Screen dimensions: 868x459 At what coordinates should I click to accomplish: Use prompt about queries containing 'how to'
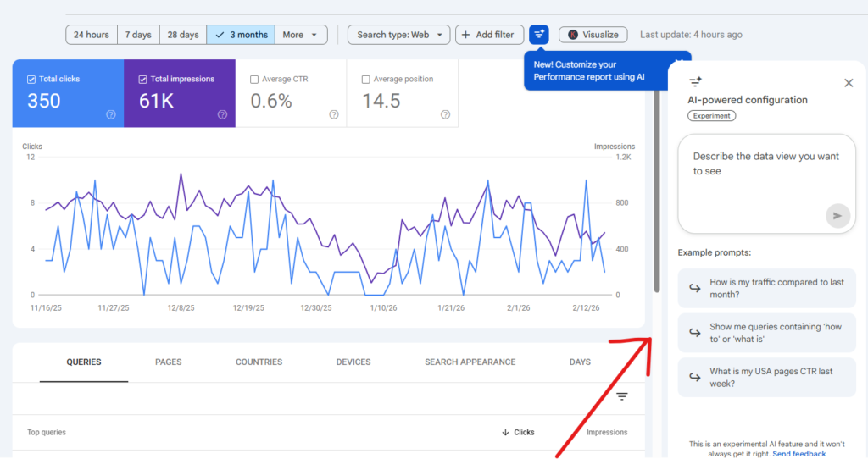(766, 333)
